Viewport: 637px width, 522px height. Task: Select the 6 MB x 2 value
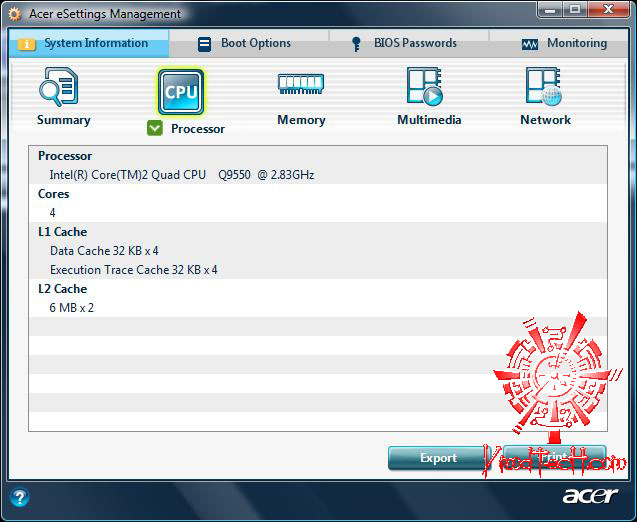(x=72, y=308)
